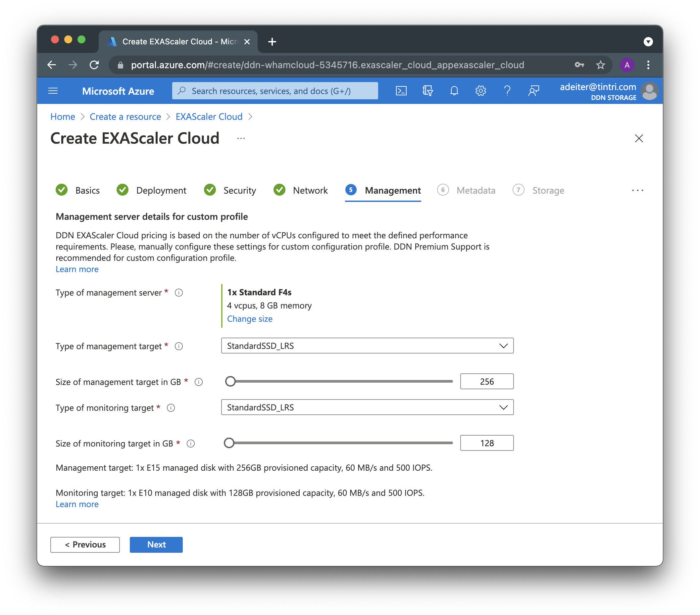Expand hidden wizard tabs ellipsis
Image resolution: width=700 pixels, height=615 pixels.
click(x=637, y=190)
